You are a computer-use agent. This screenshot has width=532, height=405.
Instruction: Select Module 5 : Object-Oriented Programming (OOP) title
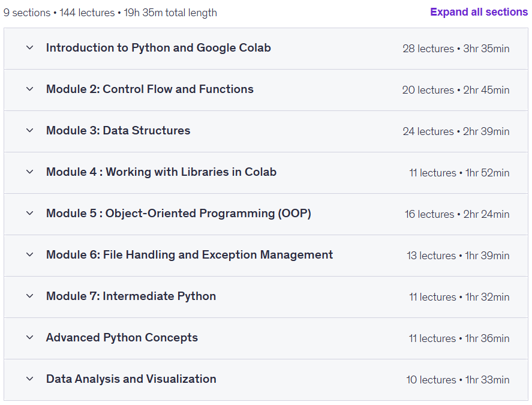click(x=179, y=214)
